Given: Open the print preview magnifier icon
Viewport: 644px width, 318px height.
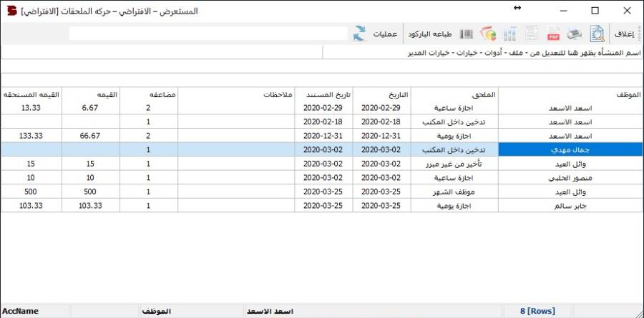Looking at the screenshot, I should [x=597, y=34].
